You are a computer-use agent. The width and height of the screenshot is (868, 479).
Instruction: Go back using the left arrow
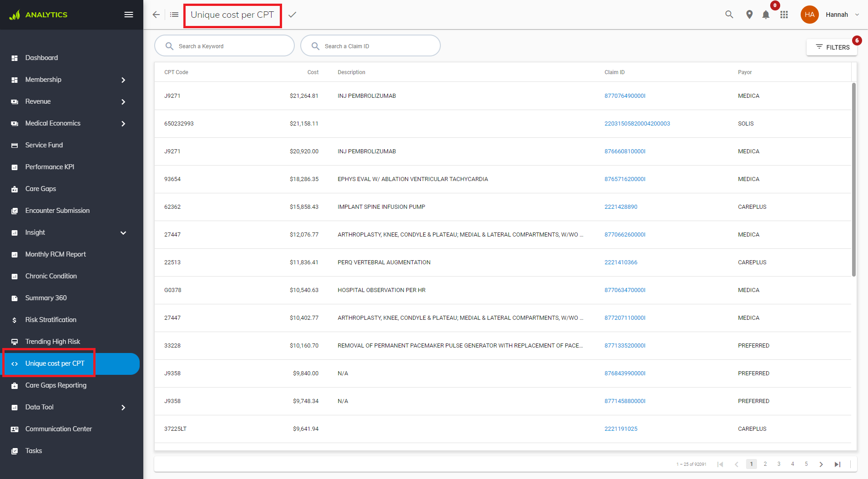tap(156, 15)
